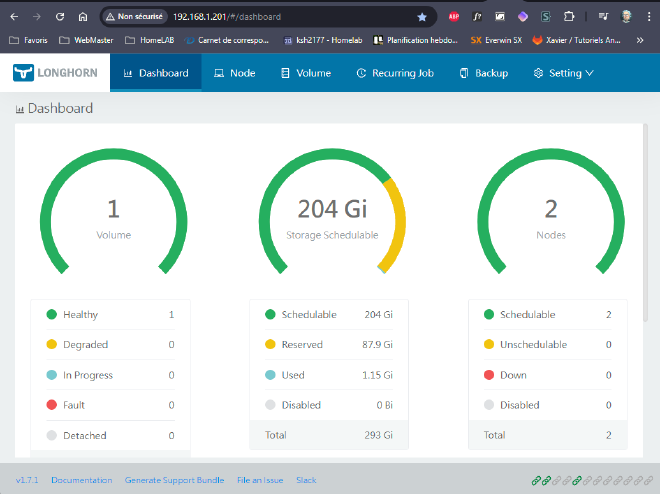
Task: Open the Slack footer link
Action: [x=306, y=480]
